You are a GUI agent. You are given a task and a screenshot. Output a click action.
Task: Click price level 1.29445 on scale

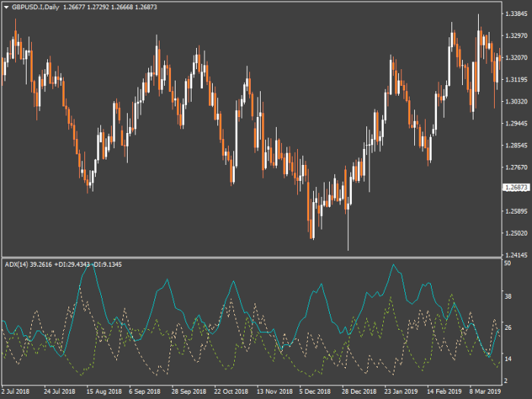516,123
